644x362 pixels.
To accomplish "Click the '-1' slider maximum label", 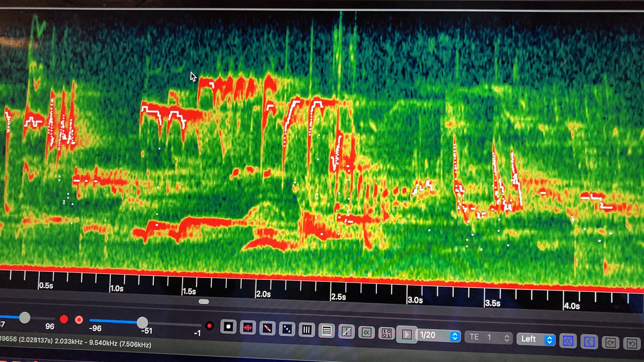I will [x=197, y=333].
